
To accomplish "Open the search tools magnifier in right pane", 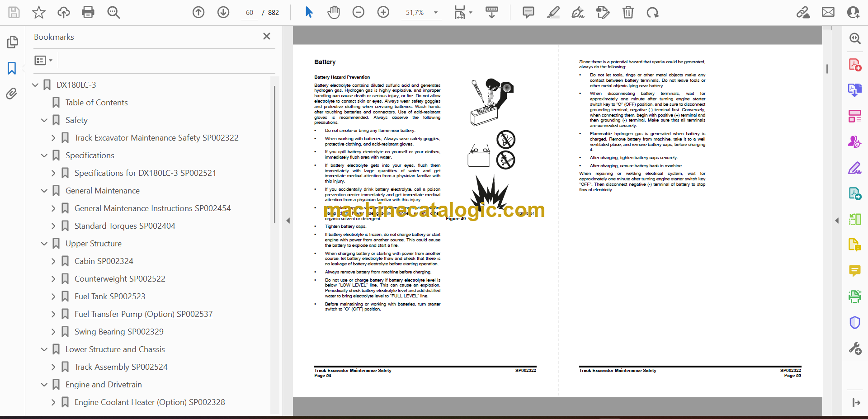I will coord(854,38).
